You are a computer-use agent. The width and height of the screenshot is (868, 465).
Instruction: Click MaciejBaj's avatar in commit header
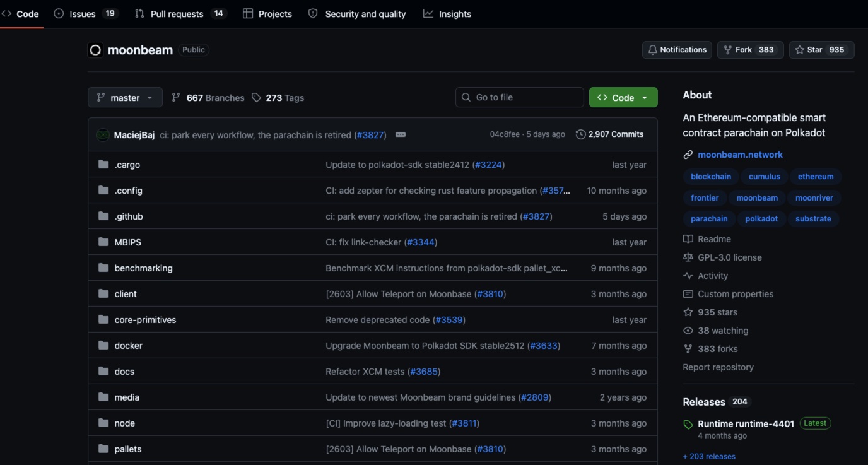click(x=102, y=134)
